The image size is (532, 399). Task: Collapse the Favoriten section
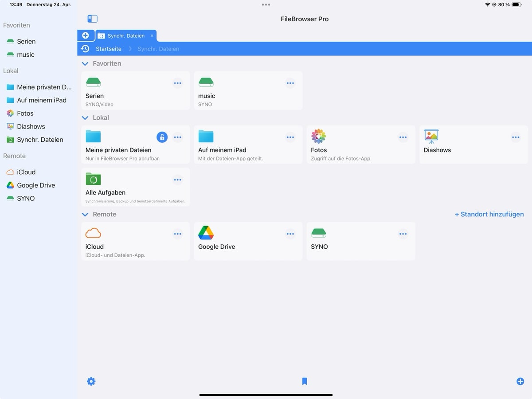pos(85,64)
